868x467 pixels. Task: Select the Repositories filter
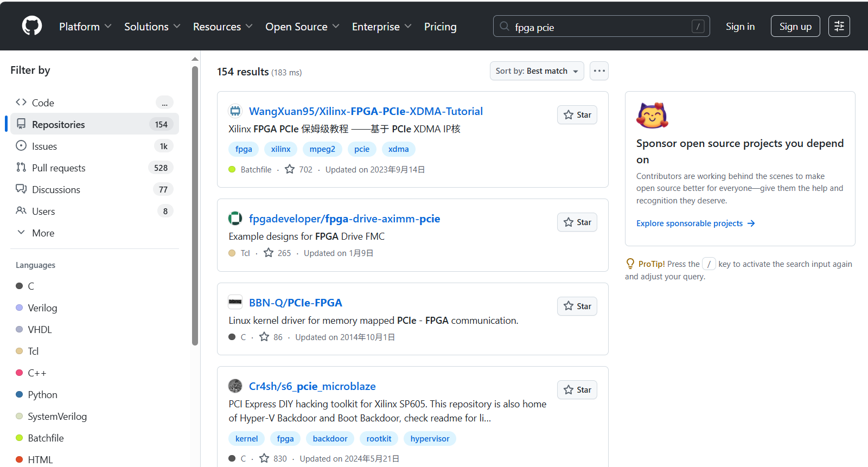click(x=94, y=124)
